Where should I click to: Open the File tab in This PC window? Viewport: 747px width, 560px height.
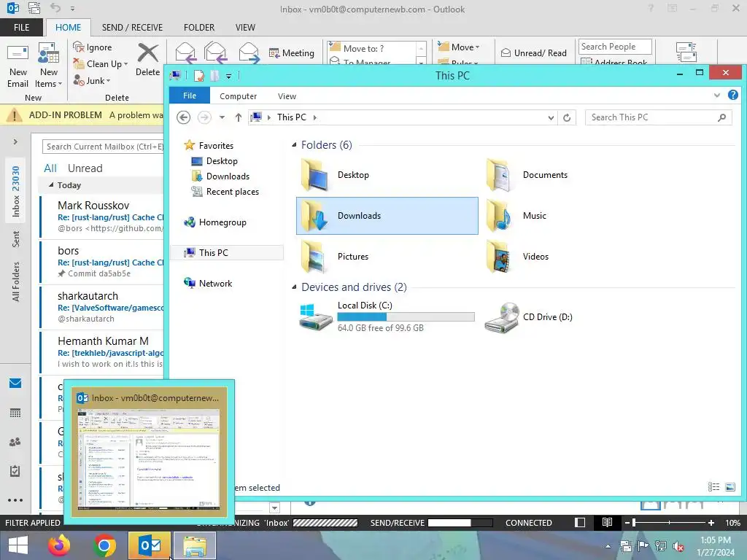coord(190,96)
